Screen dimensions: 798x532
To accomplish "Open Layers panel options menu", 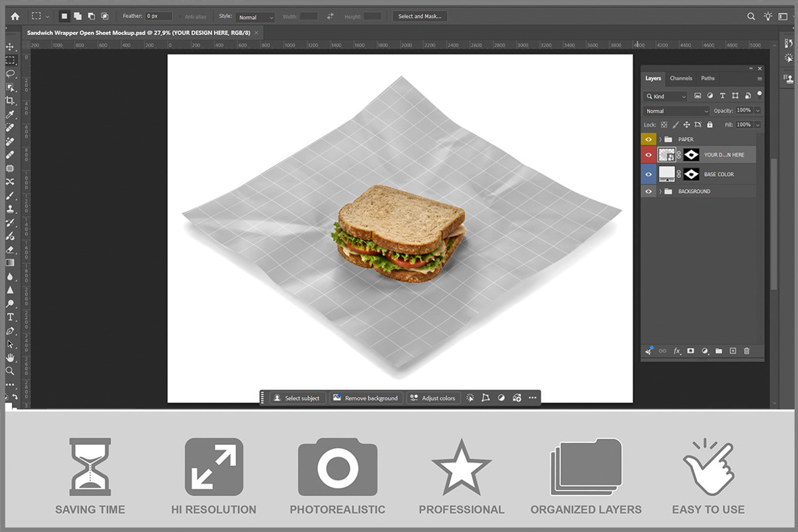I will tap(759, 78).
